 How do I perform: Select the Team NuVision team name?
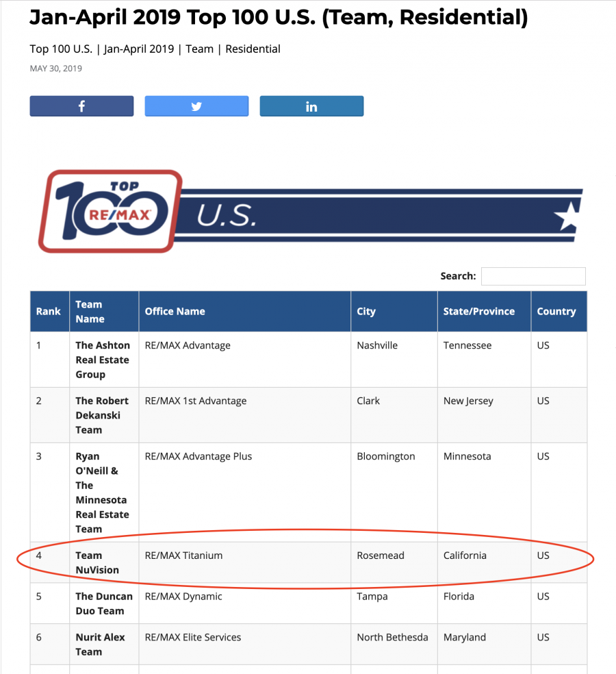point(97,562)
